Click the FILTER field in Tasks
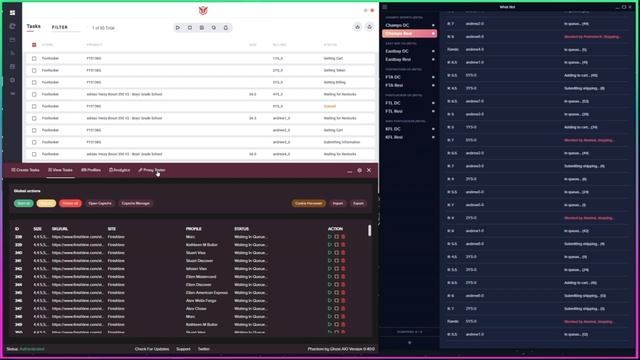 pos(66,27)
